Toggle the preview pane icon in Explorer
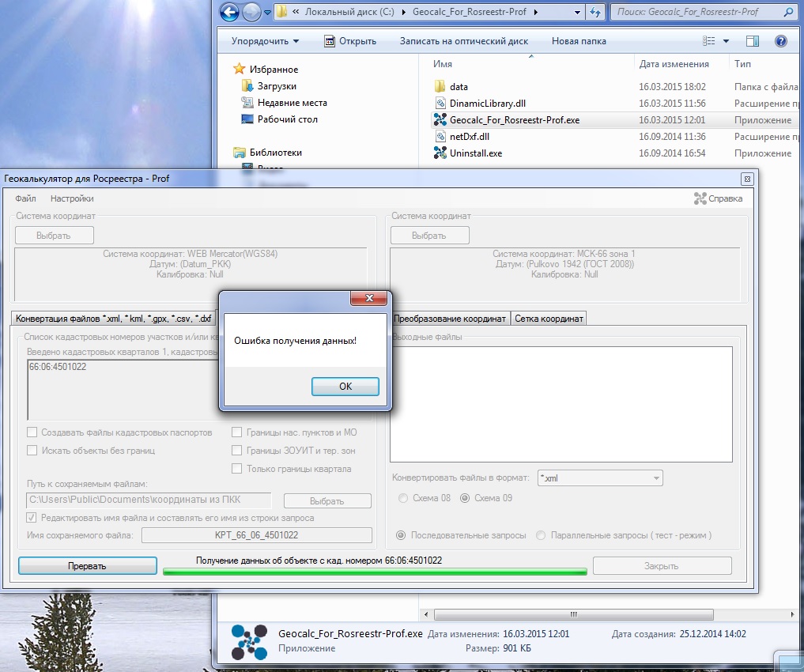804x672 pixels. coord(753,41)
